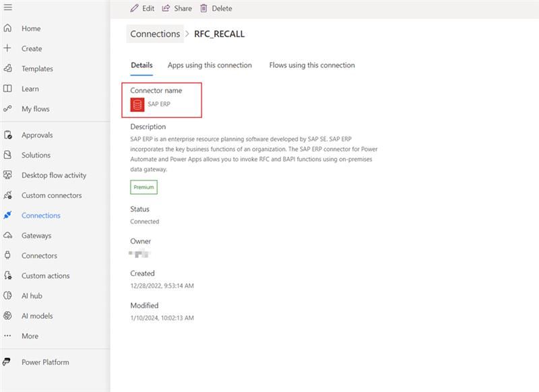Click the created date 12/28/2022
The image size is (539, 392).
pos(162,286)
